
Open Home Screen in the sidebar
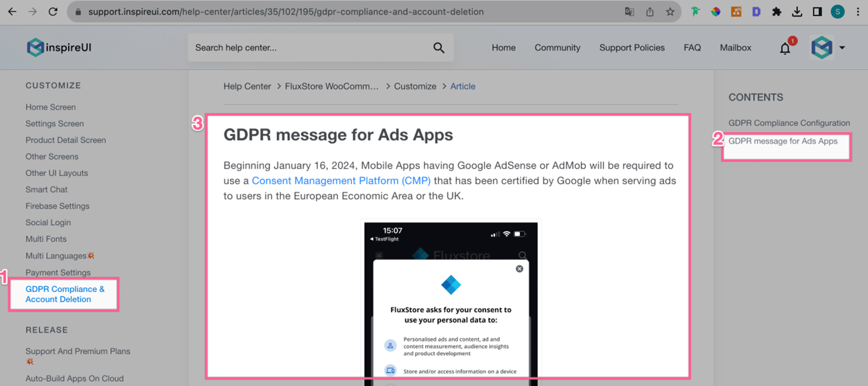tap(50, 107)
